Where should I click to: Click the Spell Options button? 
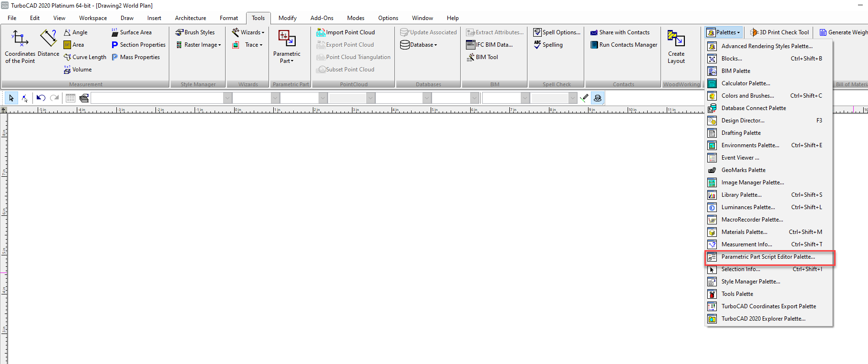coord(557,32)
